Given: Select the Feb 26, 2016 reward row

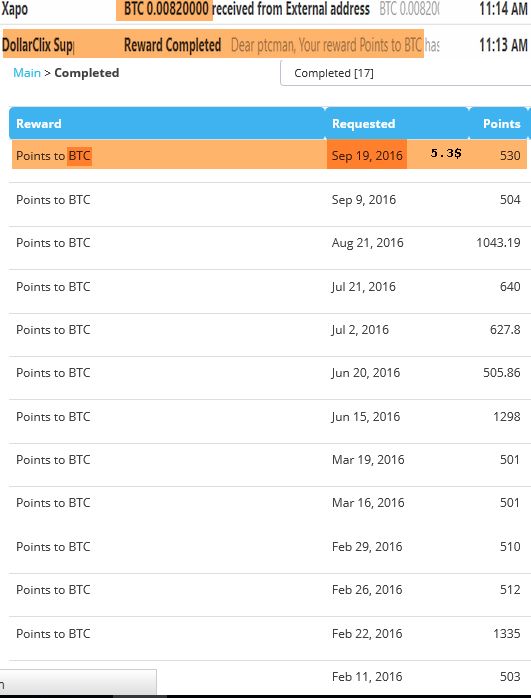Looking at the screenshot, I should click(x=269, y=589).
